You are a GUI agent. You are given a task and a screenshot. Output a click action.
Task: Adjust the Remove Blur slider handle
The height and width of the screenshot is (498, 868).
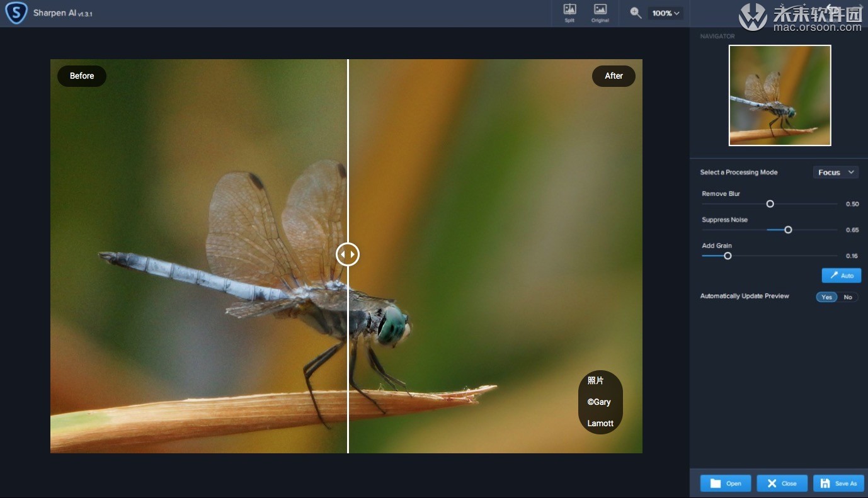(770, 203)
